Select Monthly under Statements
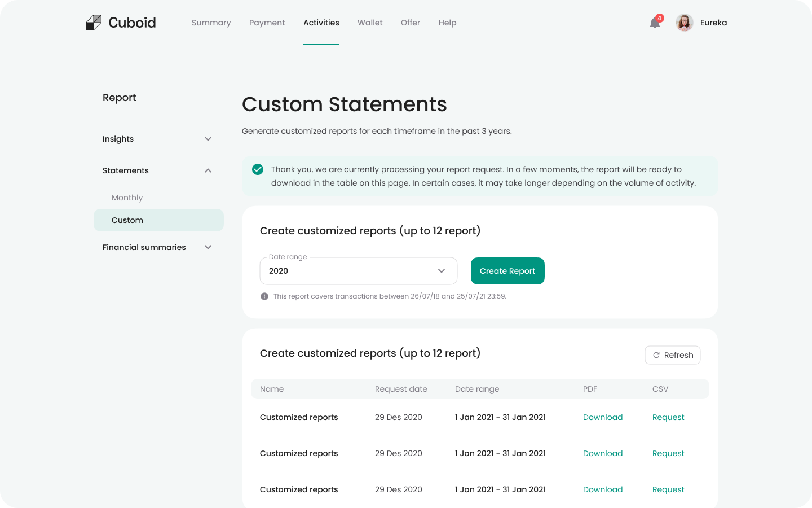Screen dimensions: 812x508 [x=127, y=198]
